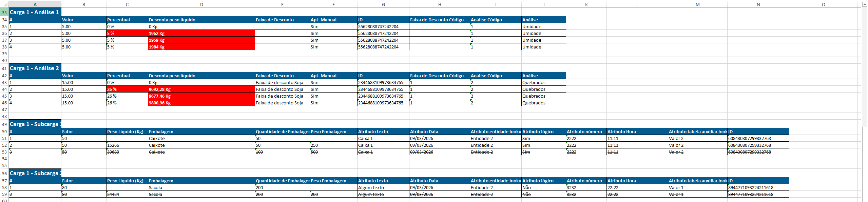Click the 'Entidade 2' cell in row 58
The height and width of the screenshot is (202, 868).
point(496,187)
